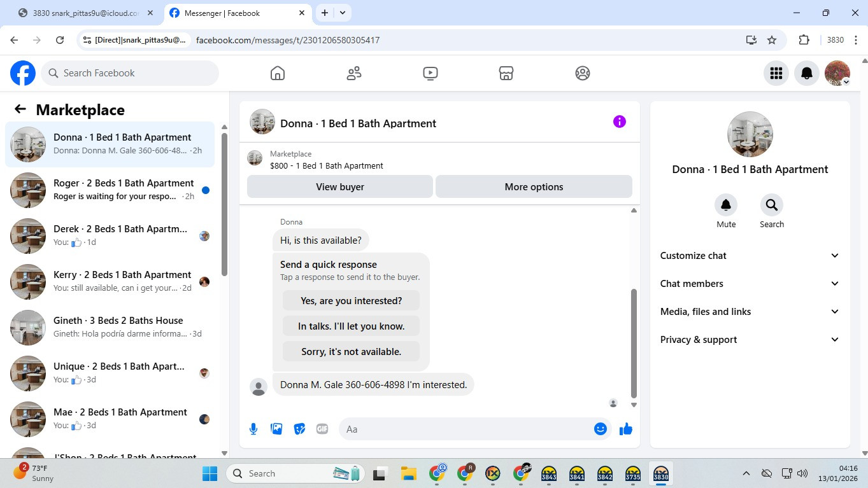Click the Search Facebook field
The height and width of the screenshot is (488, 868).
130,73
